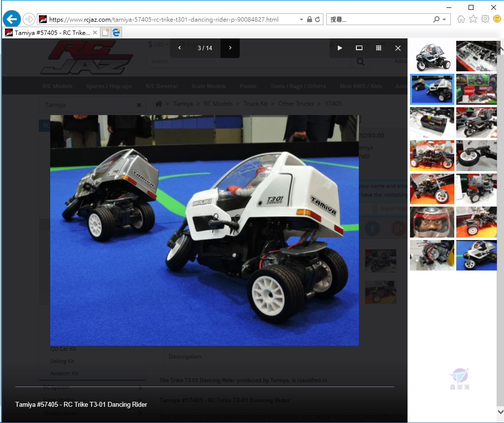
Task: Open the Favorites star icon
Action: (x=473, y=19)
